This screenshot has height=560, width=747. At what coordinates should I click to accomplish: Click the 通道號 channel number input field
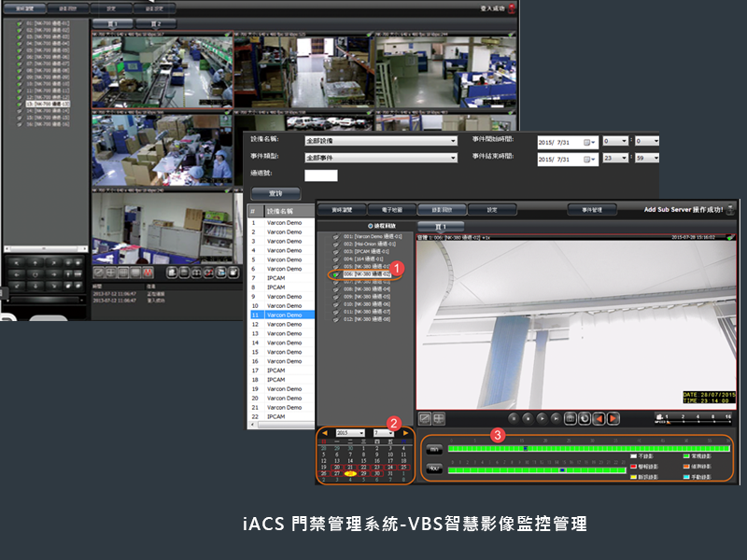tap(321, 175)
